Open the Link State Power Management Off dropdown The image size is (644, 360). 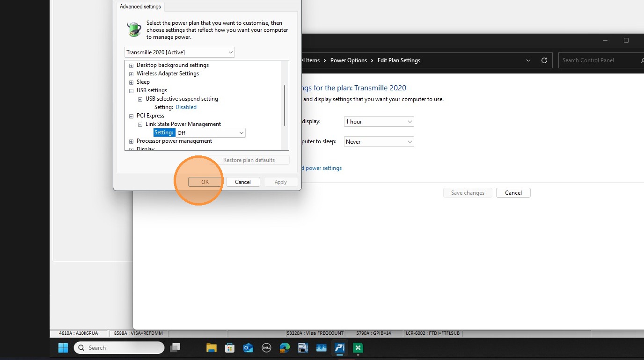210,133
